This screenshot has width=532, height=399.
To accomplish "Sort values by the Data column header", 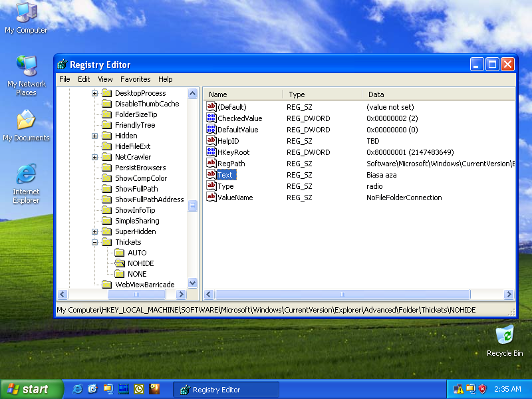I will click(x=438, y=94).
